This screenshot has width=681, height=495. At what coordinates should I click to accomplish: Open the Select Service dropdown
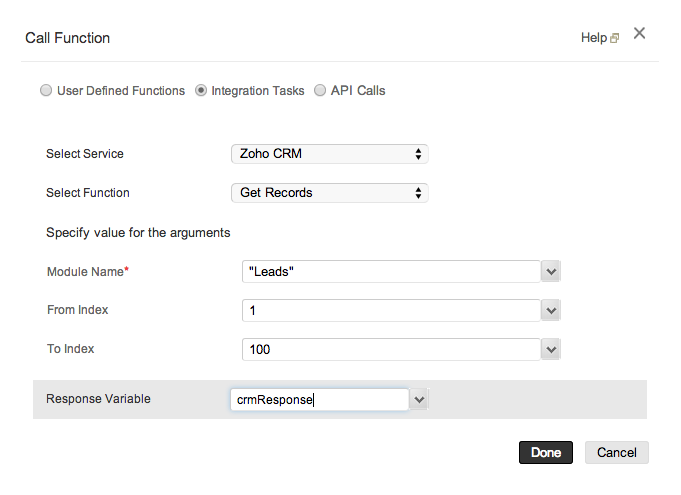tap(329, 154)
